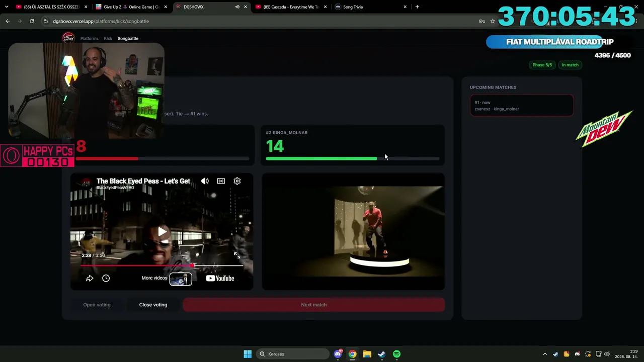
Task: Open the video title The Black Eyed Peas
Action: (x=143, y=181)
